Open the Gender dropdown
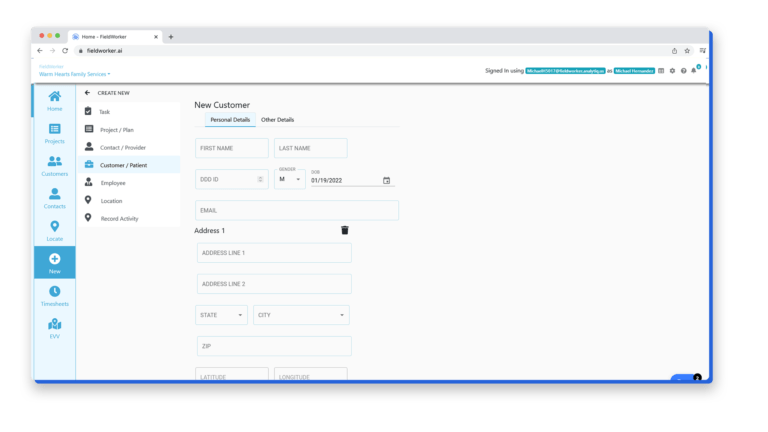Screen dimensions: 768x432 coord(289,179)
